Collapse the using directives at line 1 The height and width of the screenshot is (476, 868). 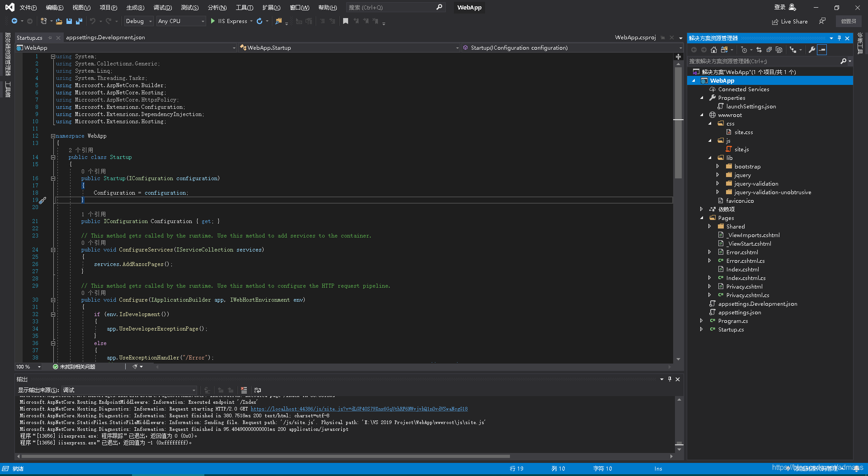pyautogui.click(x=53, y=56)
